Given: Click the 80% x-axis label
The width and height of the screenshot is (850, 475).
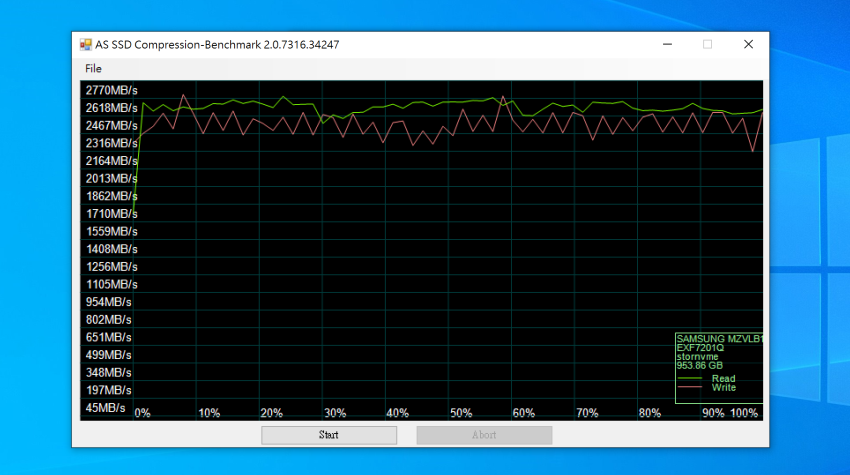Looking at the screenshot, I should (x=650, y=413).
